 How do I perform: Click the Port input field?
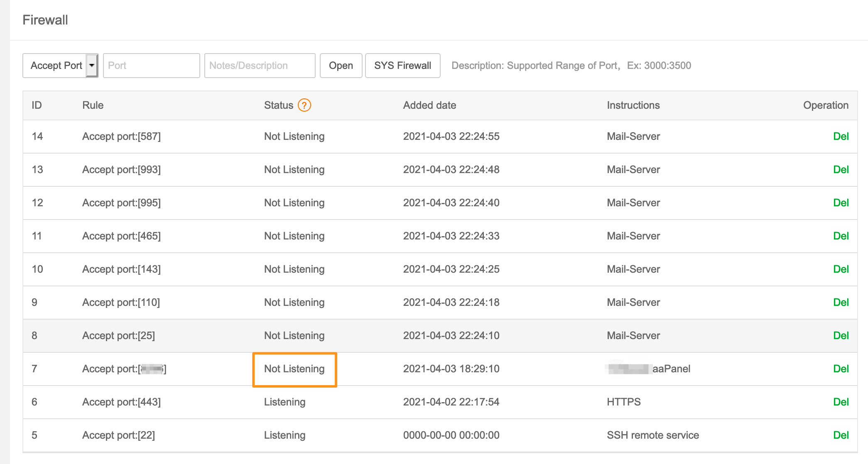coord(151,66)
